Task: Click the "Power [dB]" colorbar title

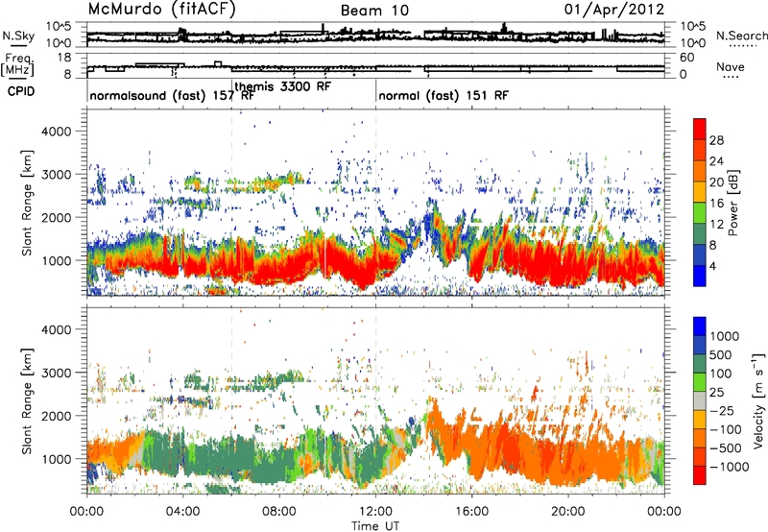Action: point(733,203)
